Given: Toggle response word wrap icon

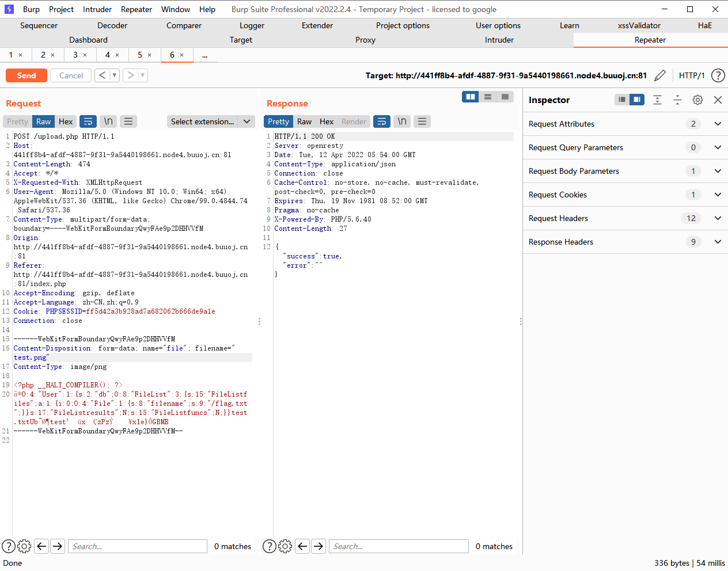Looking at the screenshot, I should [382, 121].
